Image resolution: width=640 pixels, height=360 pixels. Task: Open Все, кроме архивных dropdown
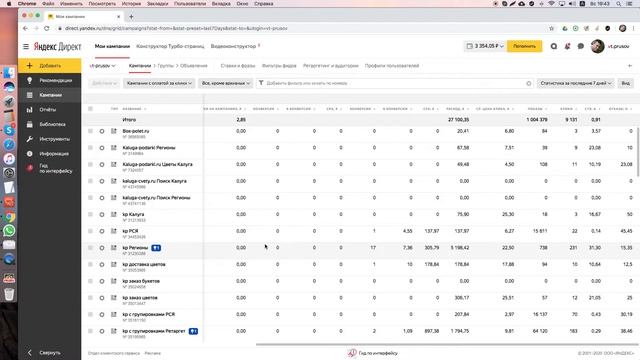[x=226, y=83]
